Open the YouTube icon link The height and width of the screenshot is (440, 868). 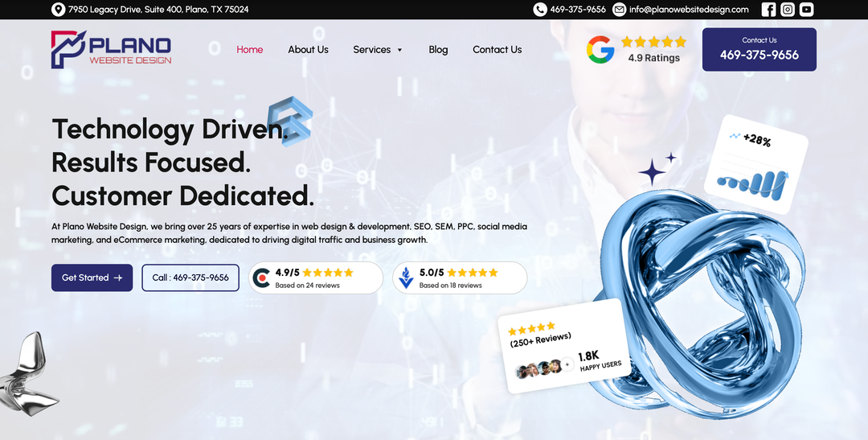pos(807,10)
